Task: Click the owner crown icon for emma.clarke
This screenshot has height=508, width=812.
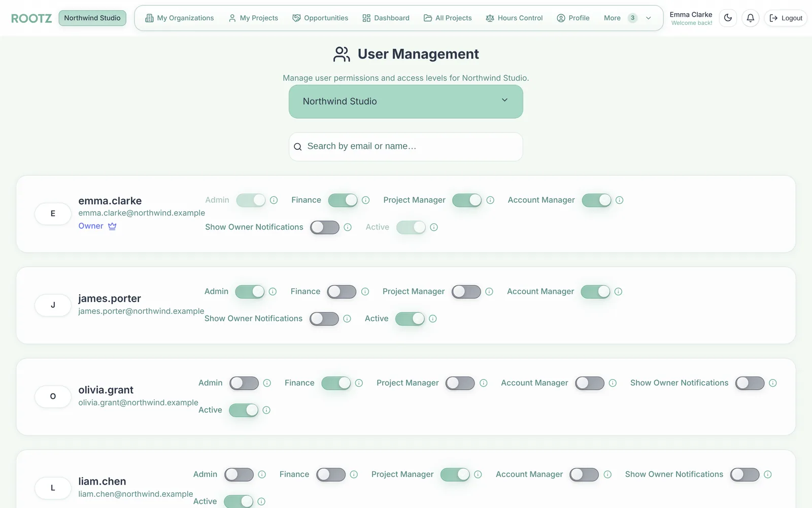Action: tap(112, 226)
